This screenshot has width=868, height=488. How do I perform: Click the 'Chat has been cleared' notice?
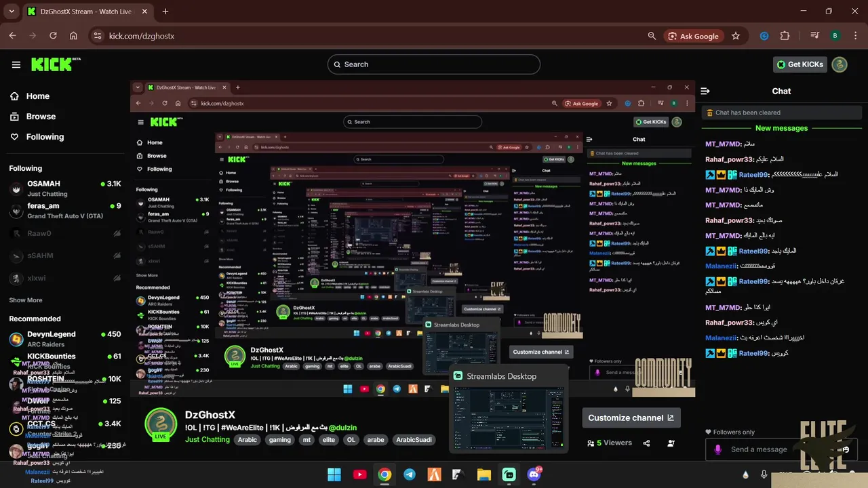coord(782,113)
